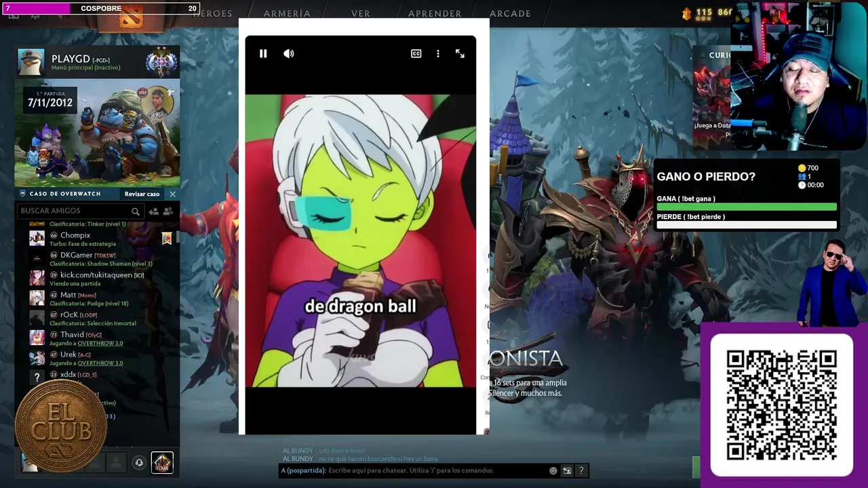Screen dimensions: 868x488
Task: Click the Revisar caso button
Action: (x=142, y=194)
